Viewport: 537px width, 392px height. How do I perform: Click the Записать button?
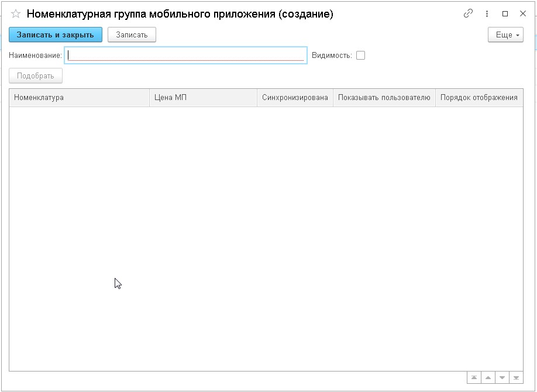click(x=132, y=35)
